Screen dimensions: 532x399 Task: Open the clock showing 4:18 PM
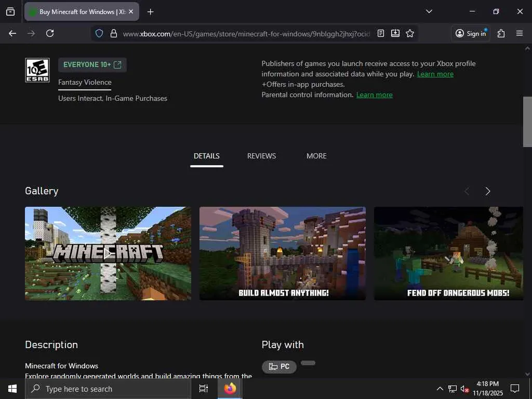click(x=487, y=389)
